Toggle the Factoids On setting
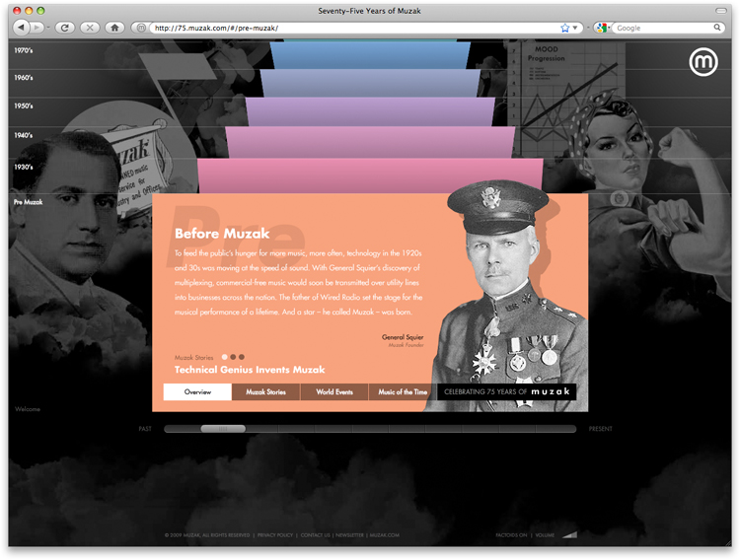740x560 pixels. pos(511,535)
